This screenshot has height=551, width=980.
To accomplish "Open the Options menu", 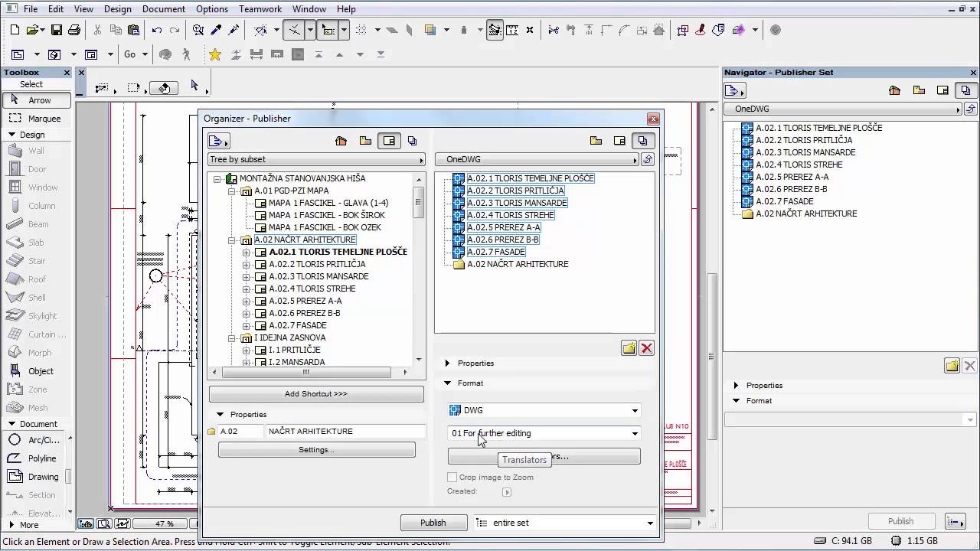I will [x=212, y=9].
